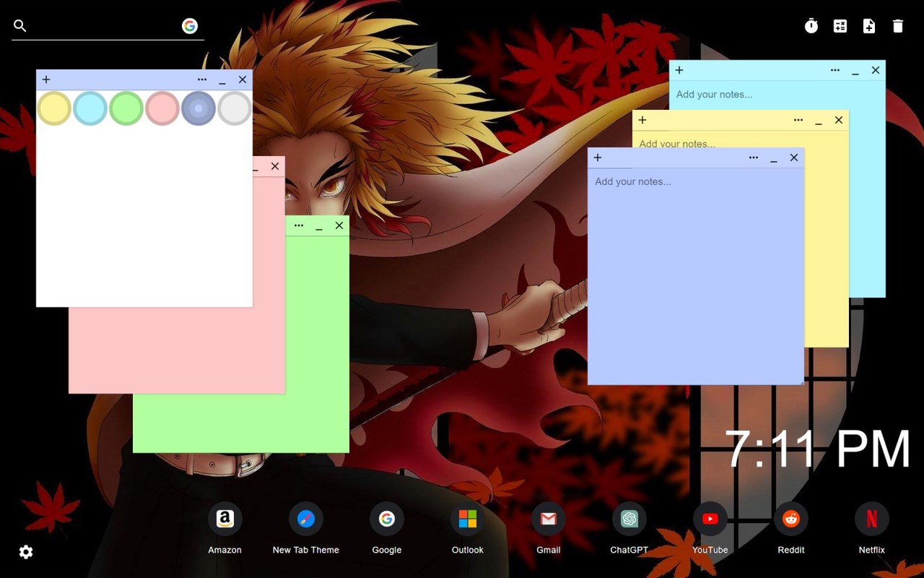The height and width of the screenshot is (578, 924).
Task: Open the Netflix shortcut
Action: click(871, 519)
